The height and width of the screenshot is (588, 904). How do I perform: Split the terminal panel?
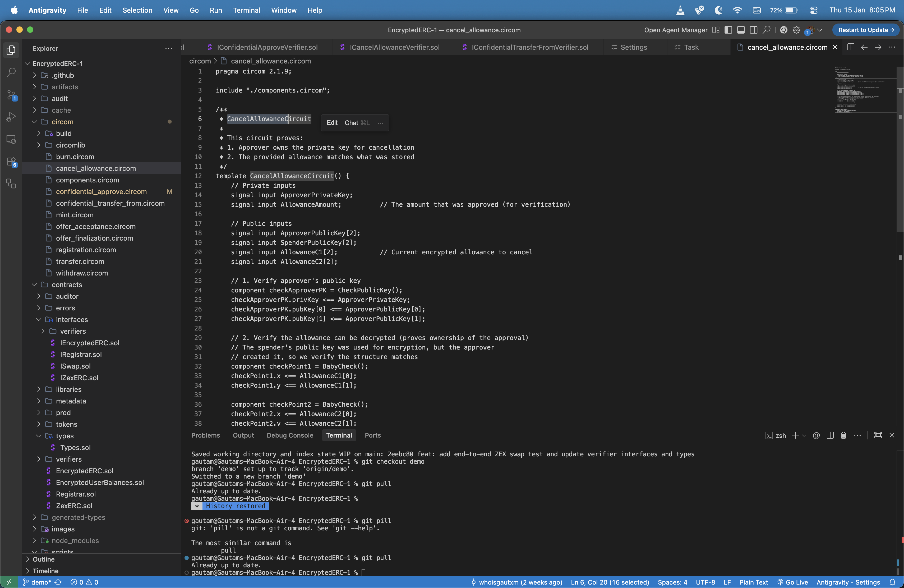click(830, 435)
